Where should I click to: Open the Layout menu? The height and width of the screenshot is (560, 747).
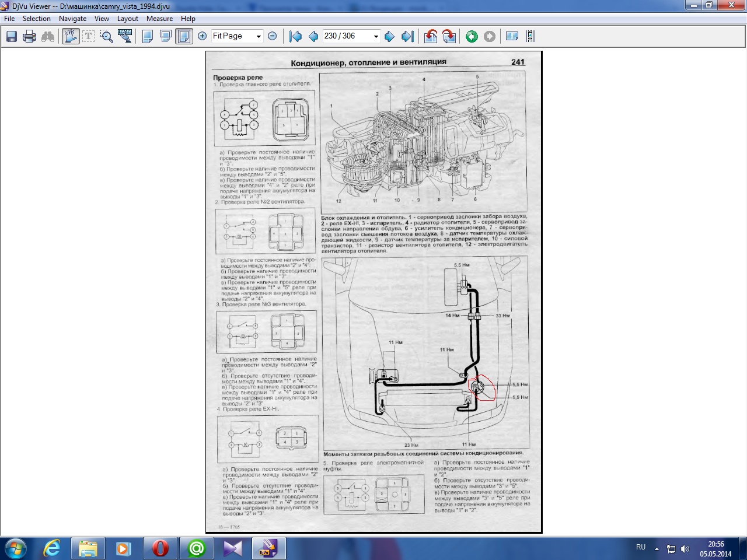coord(127,19)
